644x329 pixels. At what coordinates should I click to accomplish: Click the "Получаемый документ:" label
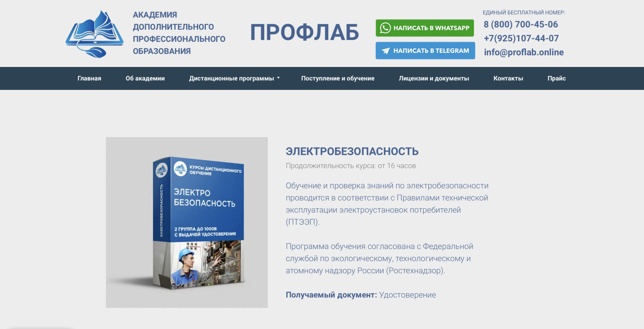tap(331, 295)
